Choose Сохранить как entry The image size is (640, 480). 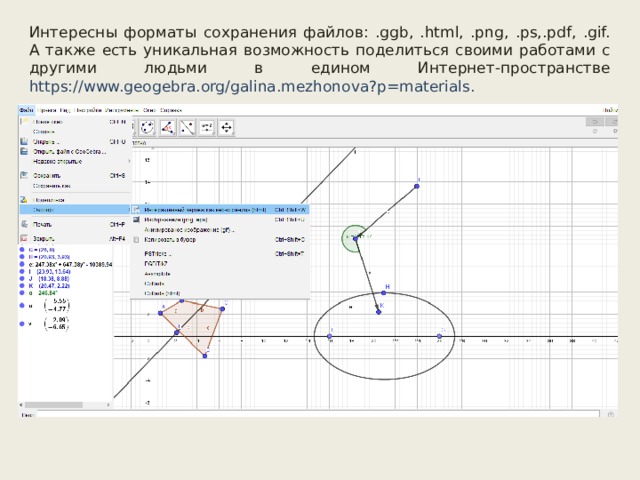pos(75,186)
